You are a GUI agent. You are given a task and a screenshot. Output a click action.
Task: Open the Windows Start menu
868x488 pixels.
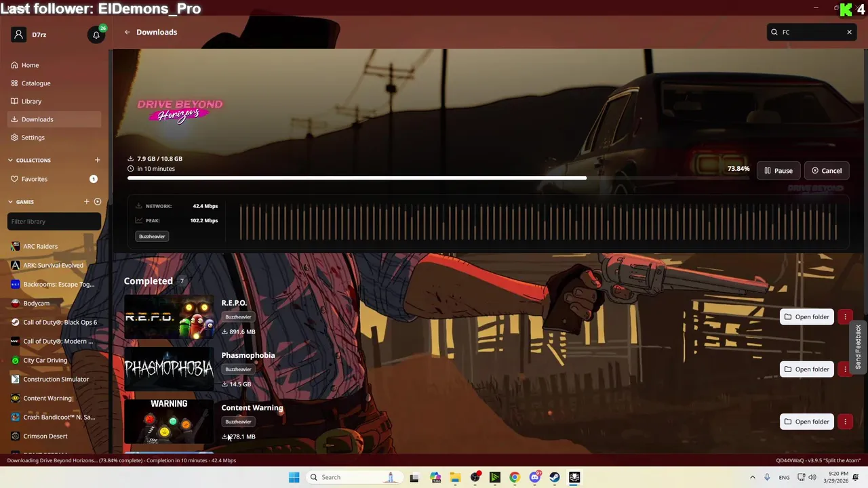[x=294, y=477]
